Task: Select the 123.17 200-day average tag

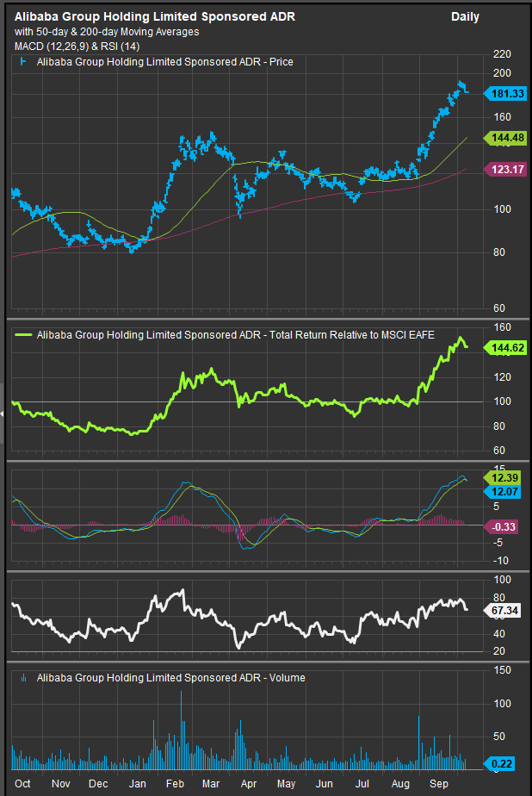Action: pos(506,170)
